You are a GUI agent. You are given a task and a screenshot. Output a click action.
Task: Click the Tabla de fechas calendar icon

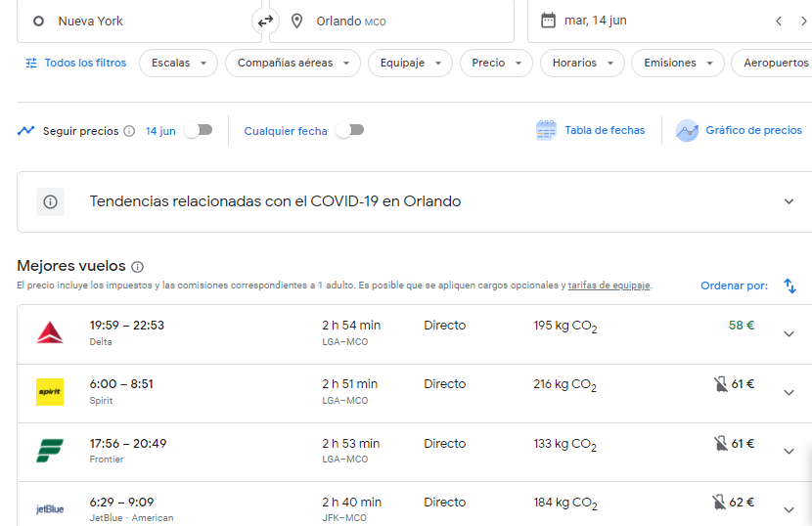[x=546, y=130]
